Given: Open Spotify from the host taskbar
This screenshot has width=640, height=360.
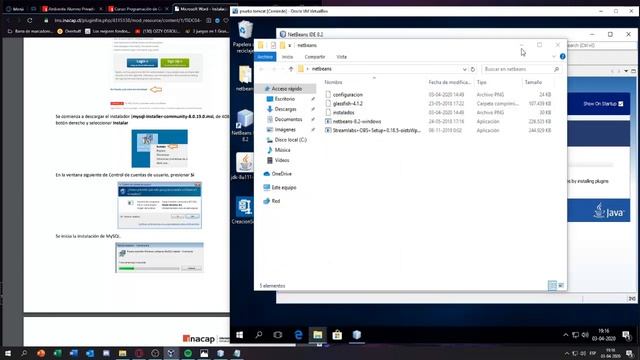Looking at the screenshot, I should pyautogui.click(x=188, y=353).
